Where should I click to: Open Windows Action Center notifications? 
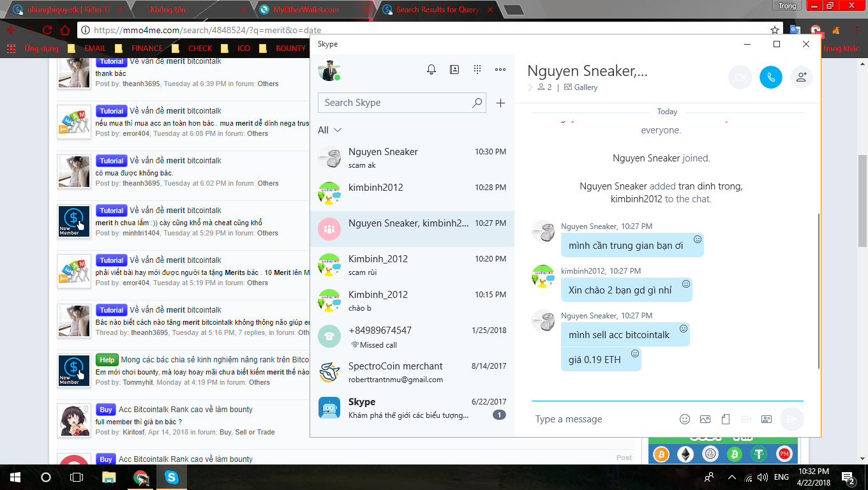click(x=848, y=477)
